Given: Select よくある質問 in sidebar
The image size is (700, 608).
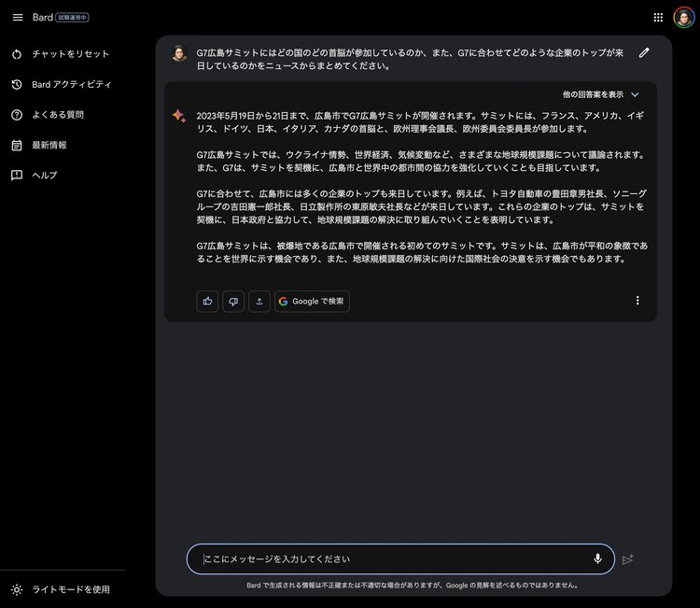Looking at the screenshot, I should click(58, 115).
